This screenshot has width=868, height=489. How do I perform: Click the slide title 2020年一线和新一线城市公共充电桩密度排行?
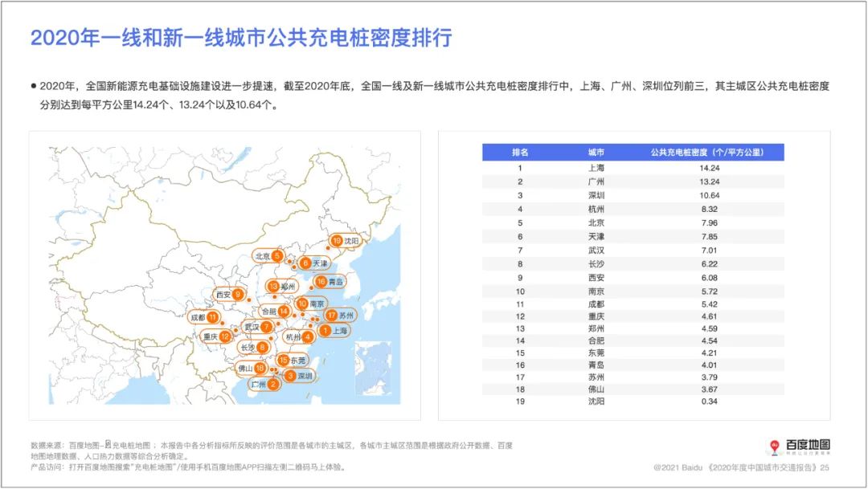(241, 38)
